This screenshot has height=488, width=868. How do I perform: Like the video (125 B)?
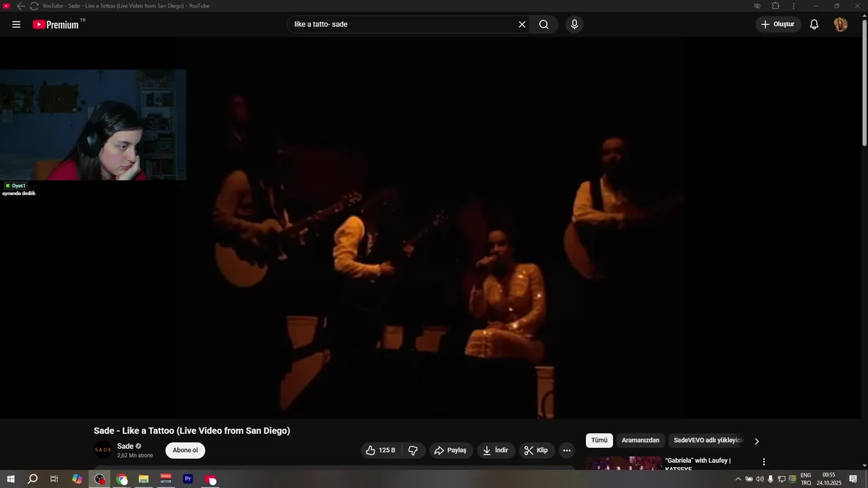point(381,450)
